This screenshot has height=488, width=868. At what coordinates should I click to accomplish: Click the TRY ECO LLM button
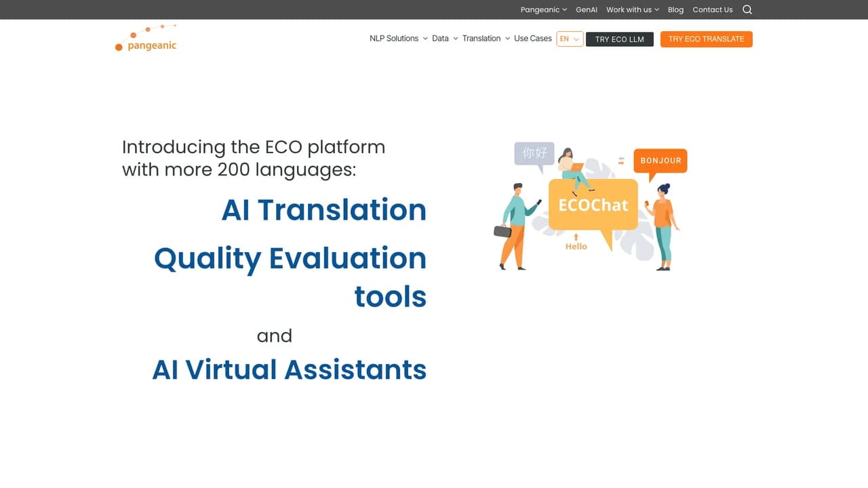[x=620, y=39]
